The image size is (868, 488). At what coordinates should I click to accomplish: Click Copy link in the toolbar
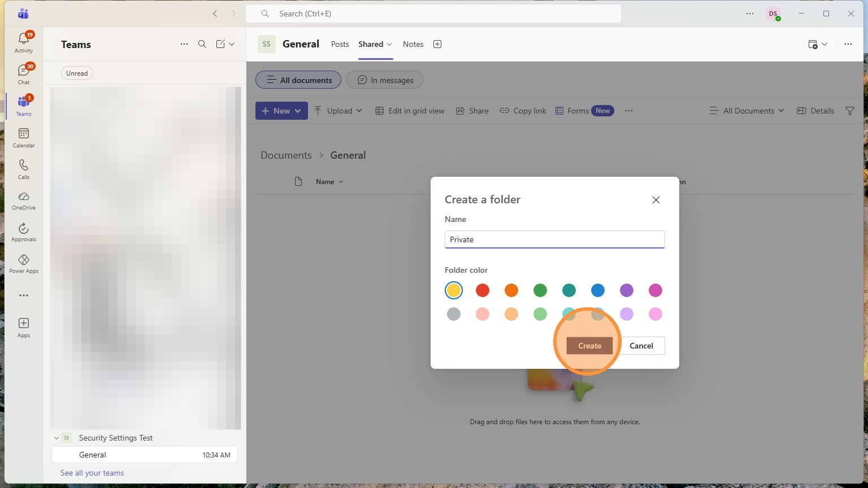pyautogui.click(x=523, y=111)
